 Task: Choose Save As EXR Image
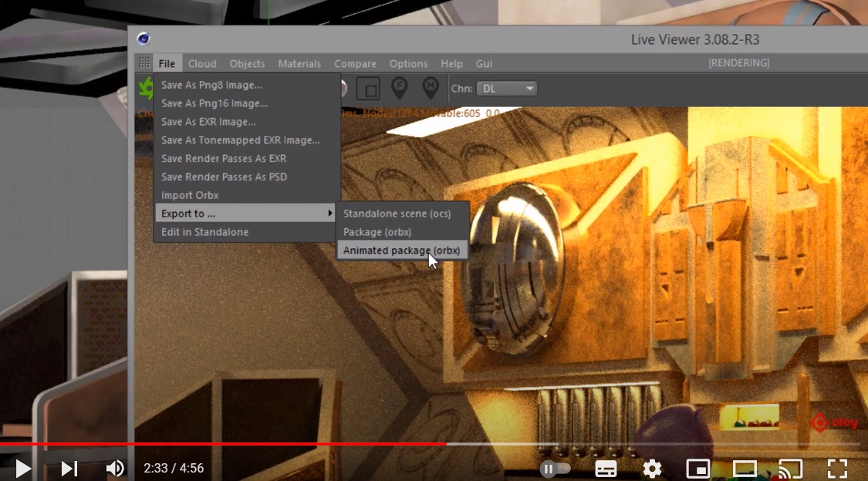(x=247, y=122)
